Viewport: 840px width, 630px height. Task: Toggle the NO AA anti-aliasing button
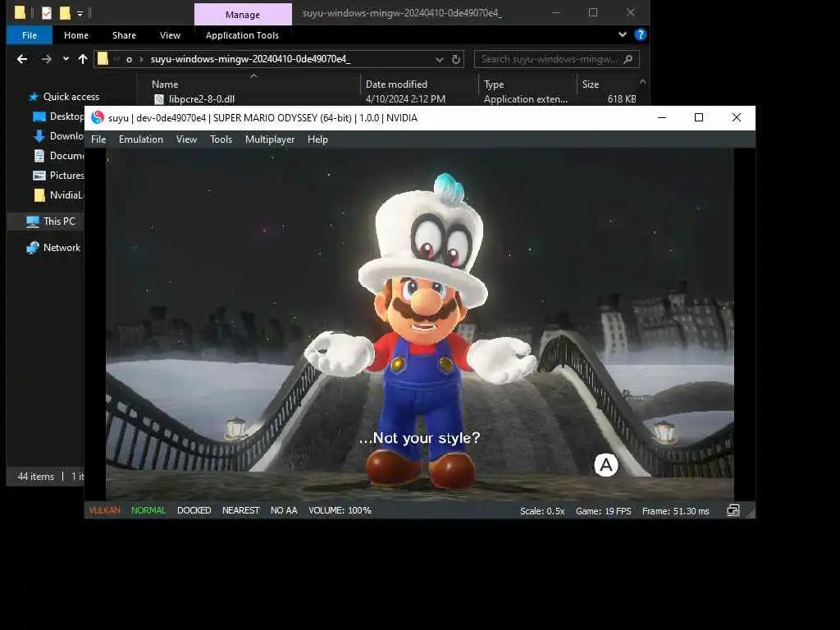click(284, 510)
